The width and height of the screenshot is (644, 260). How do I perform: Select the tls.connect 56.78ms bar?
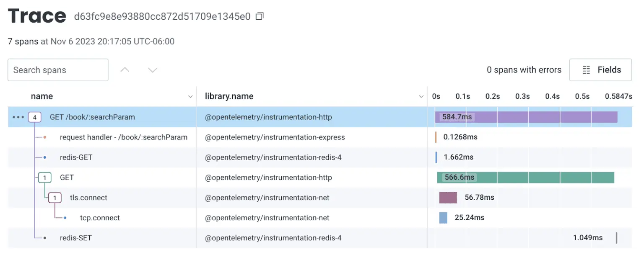[448, 198]
